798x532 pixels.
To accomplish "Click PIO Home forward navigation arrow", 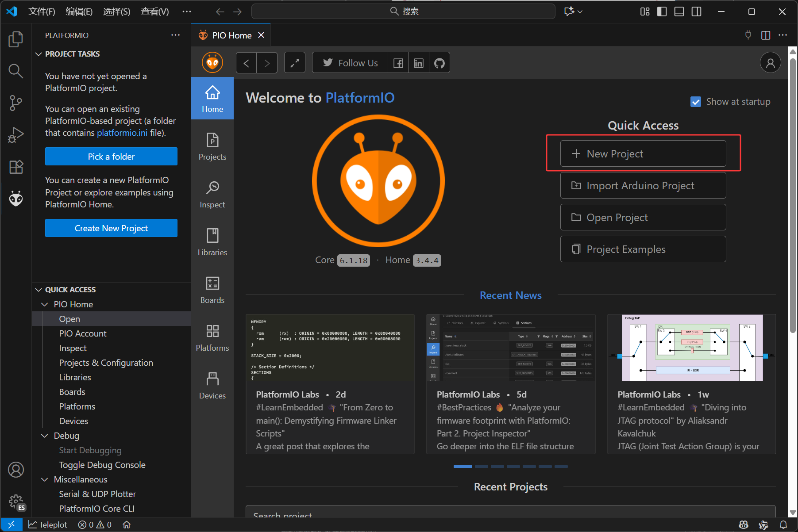I will pos(267,63).
